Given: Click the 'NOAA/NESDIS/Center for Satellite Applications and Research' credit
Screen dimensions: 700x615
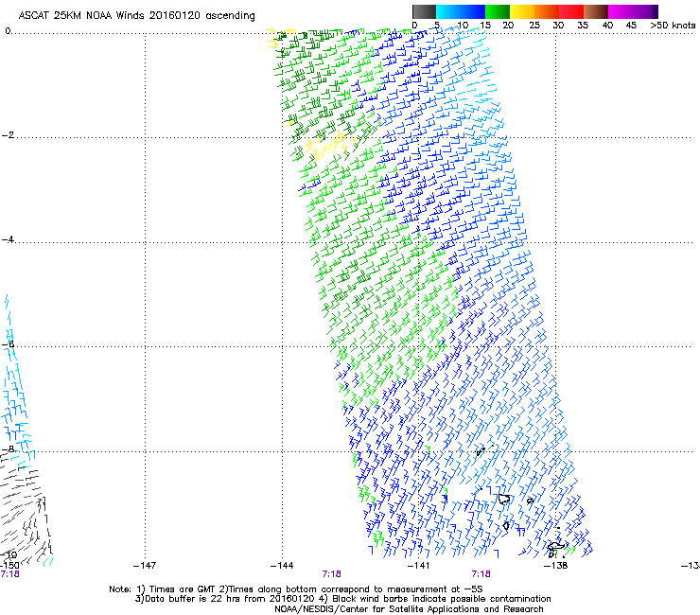Looking at the screenshot, I should 409,608.
